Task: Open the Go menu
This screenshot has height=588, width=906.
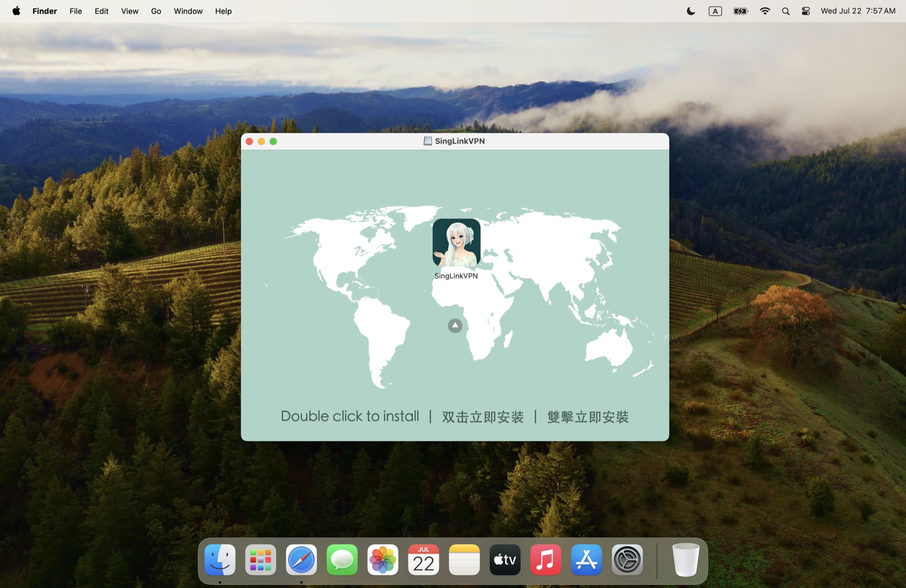Action: tap(156, 11)
